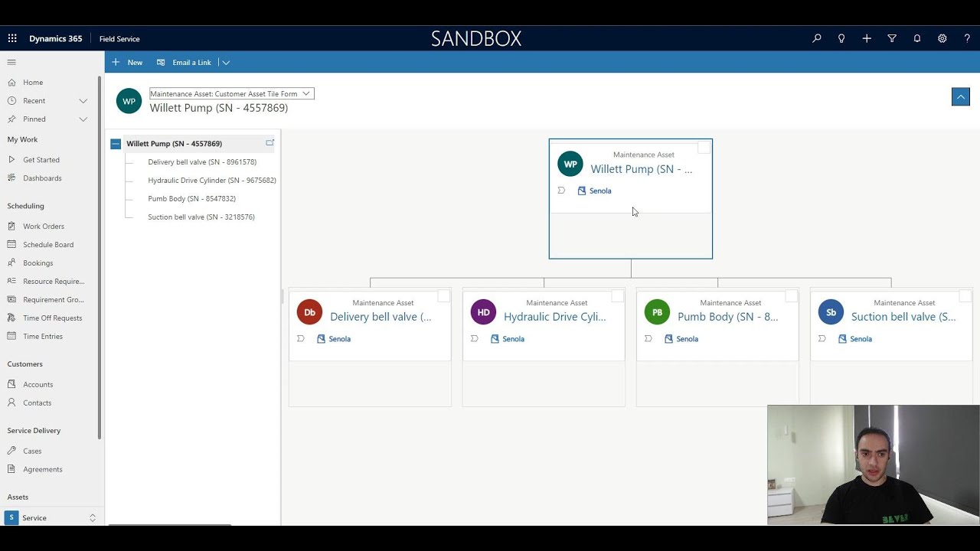This screenshot has height=551, width=980.
Task: Click the account icon beside Senola on Pumb Body tile
Action: click(x=669, y=338)
